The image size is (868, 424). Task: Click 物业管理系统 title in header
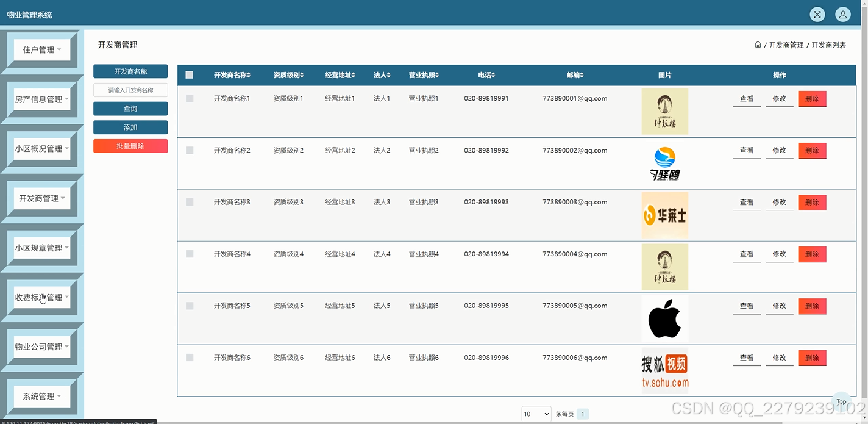29,15
